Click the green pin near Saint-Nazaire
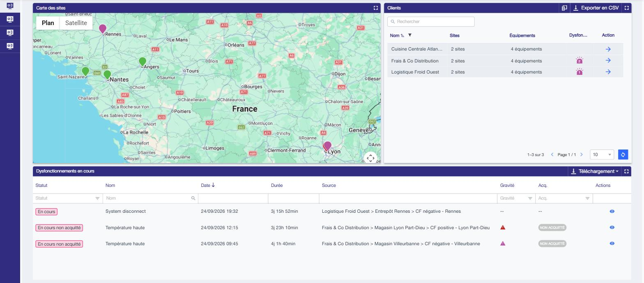 click(x=85, y=71)
